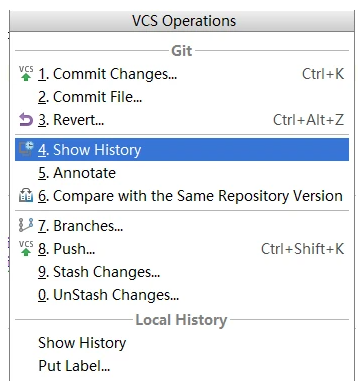Select Revert... from the Git list
Viewport: 361px width, 392px height.
[x=182, y=120]
